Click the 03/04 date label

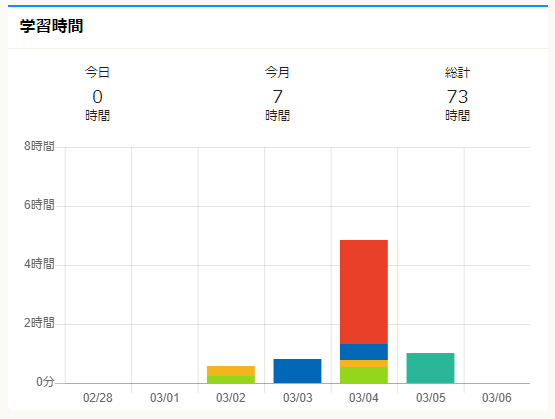(x=364, y=398)
